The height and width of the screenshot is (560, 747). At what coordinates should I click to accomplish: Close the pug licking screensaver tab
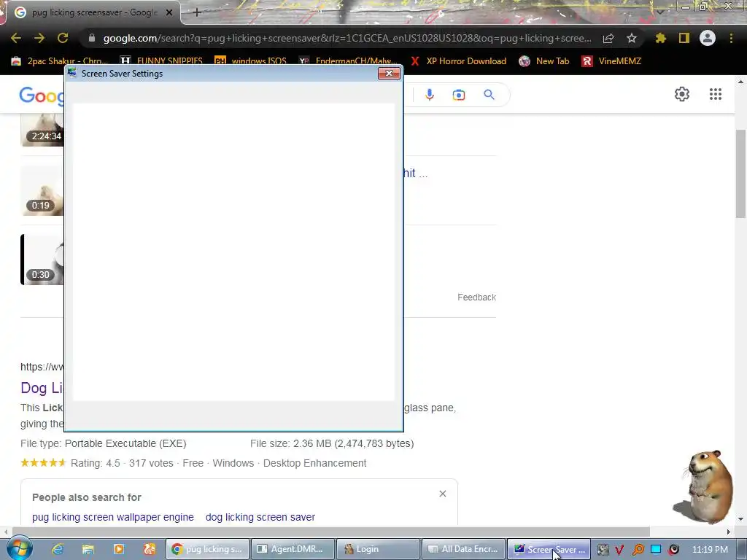point(169,13)
